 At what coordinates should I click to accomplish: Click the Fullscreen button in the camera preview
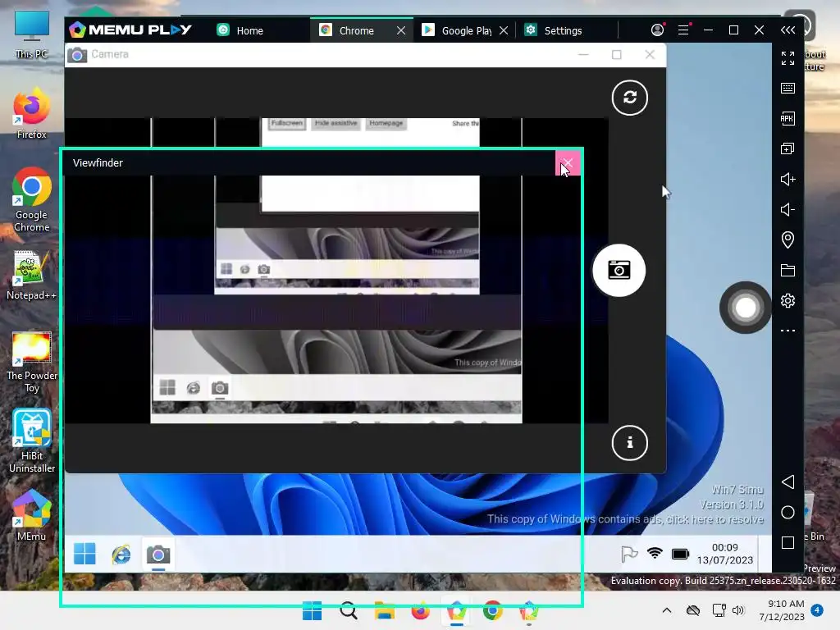[x=287, y=123]
